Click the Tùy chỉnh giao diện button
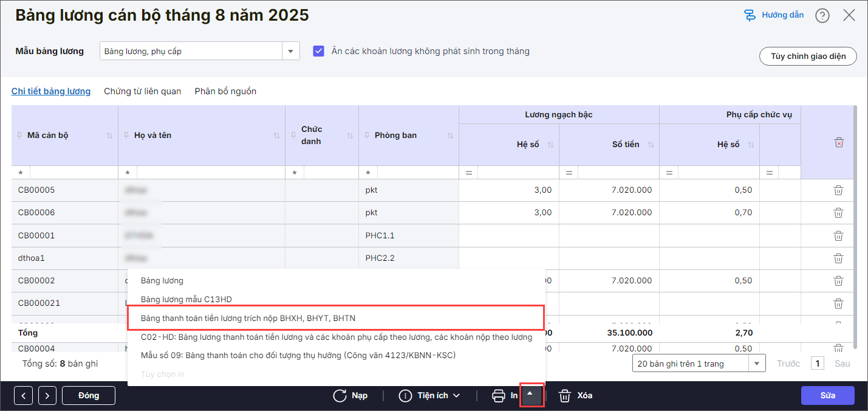868x411 pixels. [x=808, y=56]
